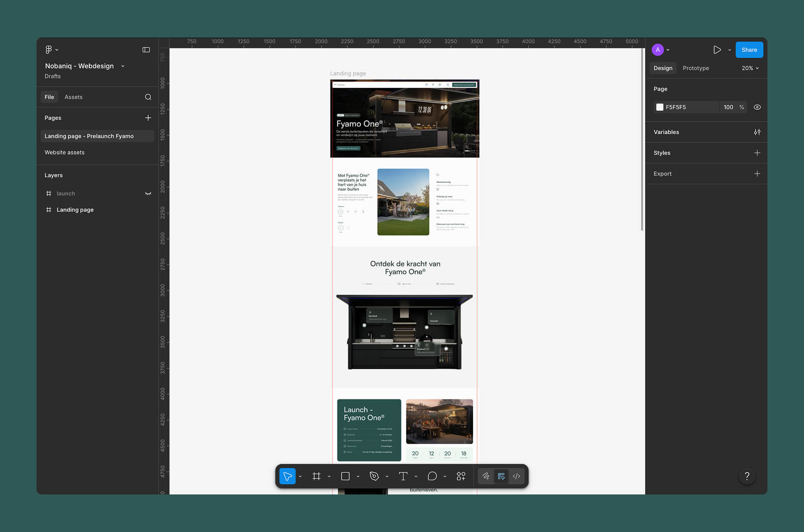The height and width of the screenshot is (532, 804).
Task: Expand the present options chevron
Action: point(729,50)
